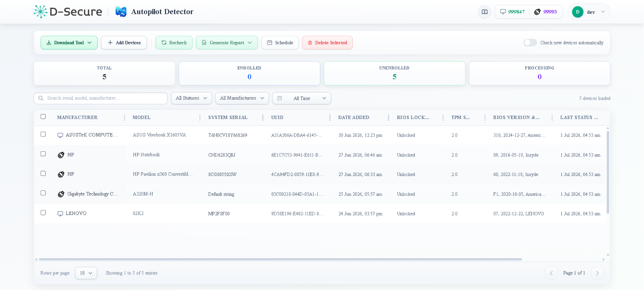644x290 pixels.
Task: Click the monitor icon in ASUSTeK row
Action: pyautogui.click(x=60, y=135)
